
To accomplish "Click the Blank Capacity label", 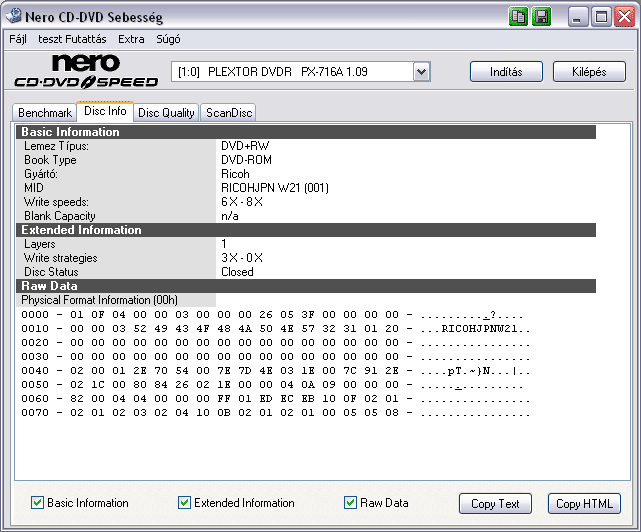I will pos(60,216).
